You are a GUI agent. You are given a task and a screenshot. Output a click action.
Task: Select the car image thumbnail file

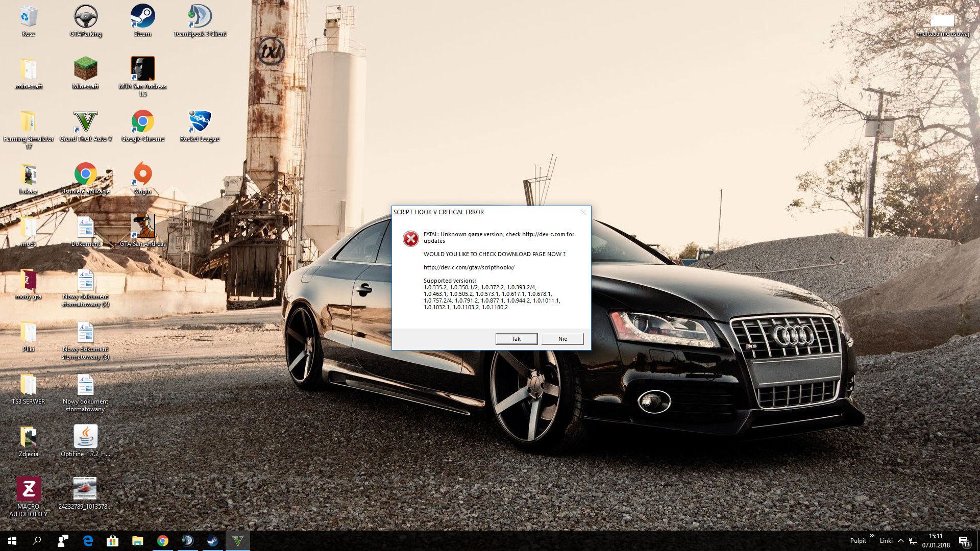point(85,489)
